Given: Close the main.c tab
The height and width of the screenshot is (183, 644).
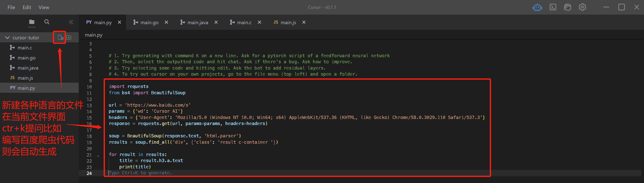Looking at the screenshot, I should coord(259,22).
